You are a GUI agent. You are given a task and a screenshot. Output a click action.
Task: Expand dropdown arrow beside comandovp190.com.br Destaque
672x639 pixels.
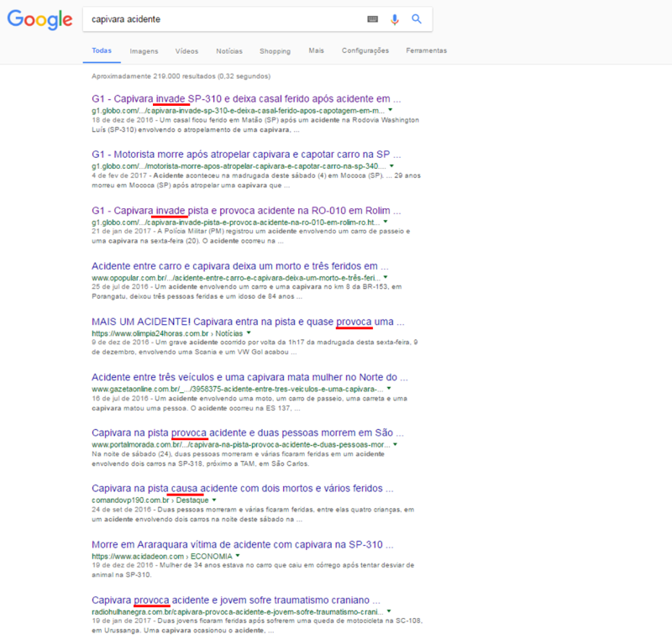[x=214, y=500]
